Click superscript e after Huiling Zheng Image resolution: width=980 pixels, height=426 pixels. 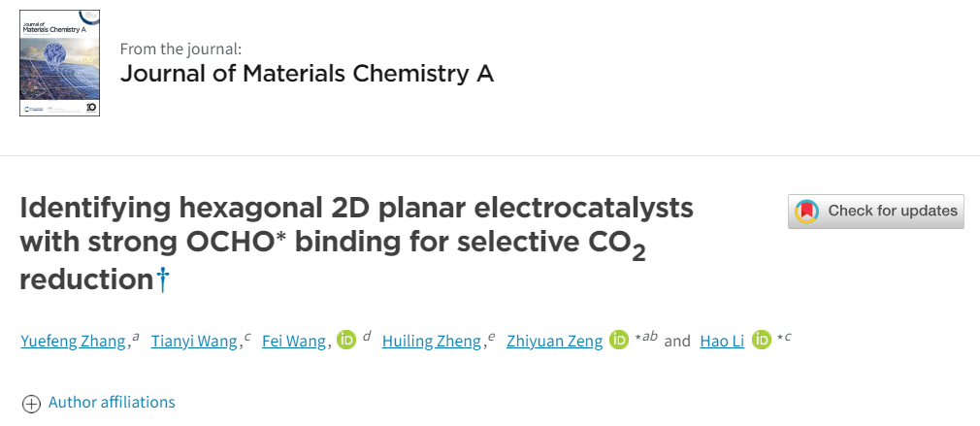pyautogui.click(x=491, y=337)
